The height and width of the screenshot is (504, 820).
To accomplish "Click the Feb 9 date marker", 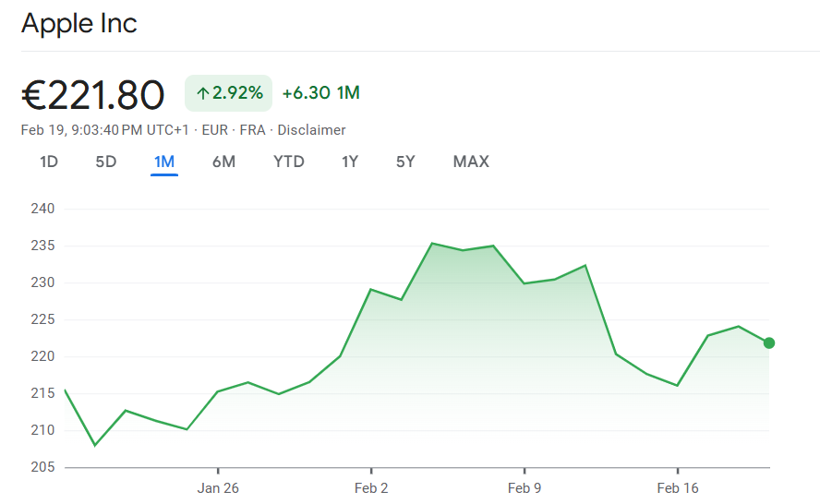I will tap(525, 487).
